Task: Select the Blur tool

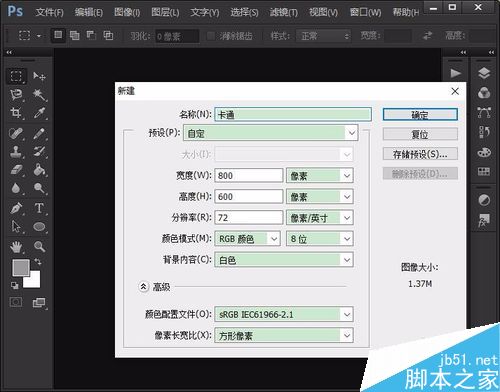Action: click(x=16, y=188)
